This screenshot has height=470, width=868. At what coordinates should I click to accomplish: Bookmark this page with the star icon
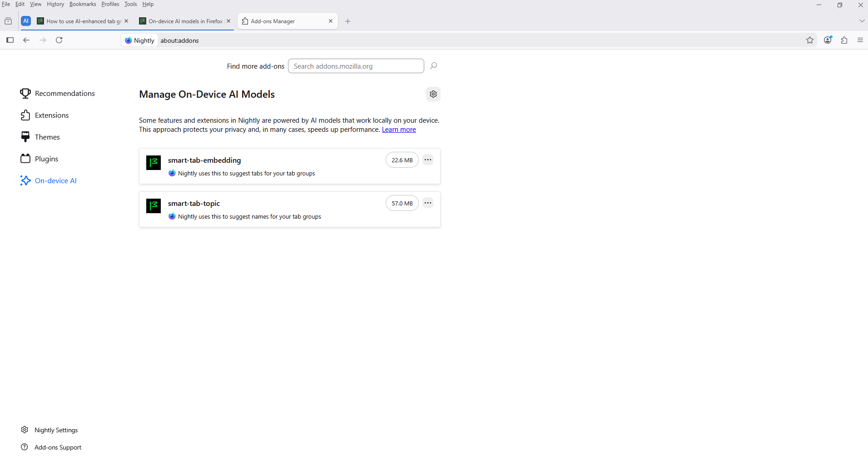pos(810,40)
